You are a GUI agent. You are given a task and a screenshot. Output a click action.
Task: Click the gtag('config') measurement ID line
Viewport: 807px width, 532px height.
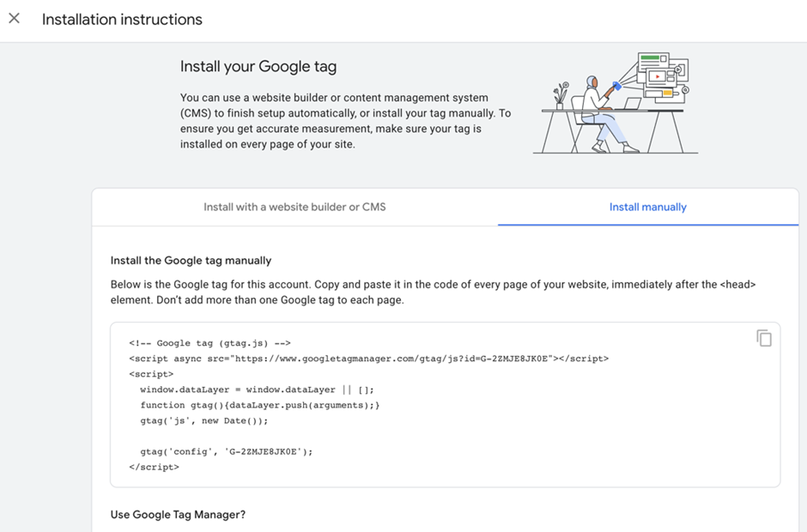tap(227, 451)
